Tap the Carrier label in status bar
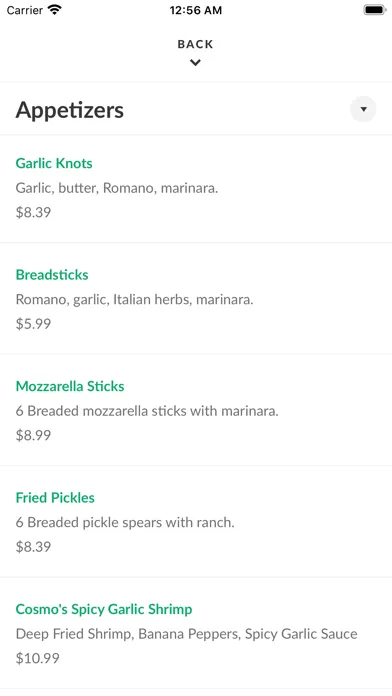 tap(24, 10)
